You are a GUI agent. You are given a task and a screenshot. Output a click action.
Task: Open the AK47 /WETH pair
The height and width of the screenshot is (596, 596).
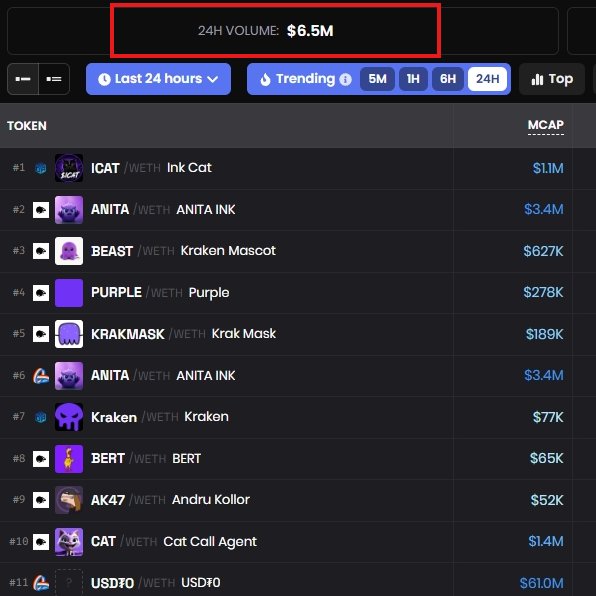click(128, 500)
